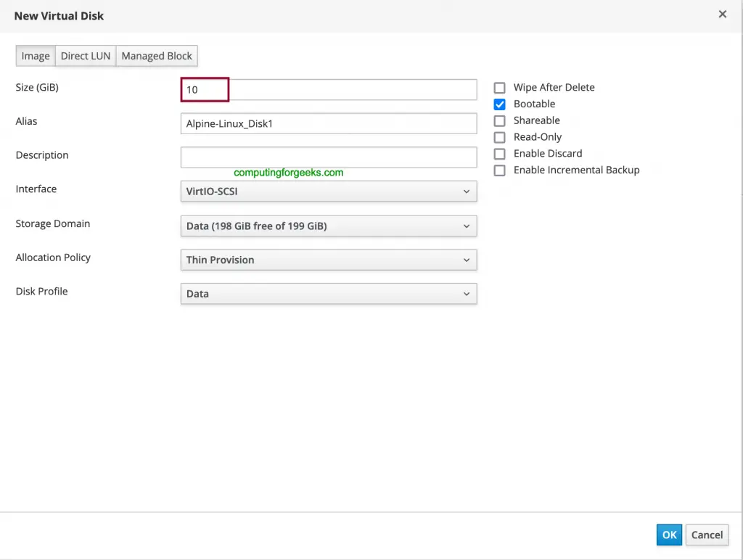Click the Size (GiB) label

(37, 87)
